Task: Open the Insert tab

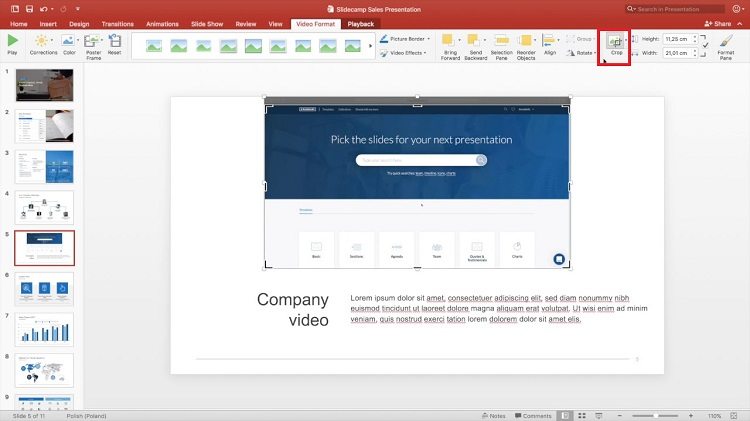Action: 48,24
